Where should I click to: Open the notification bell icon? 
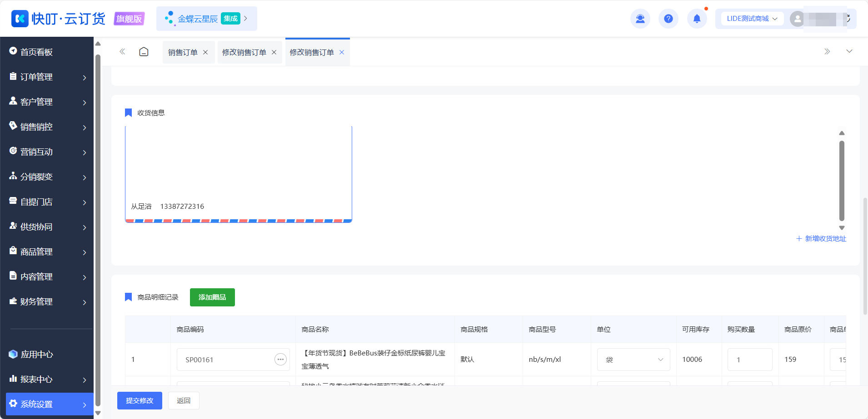[697, 19]
